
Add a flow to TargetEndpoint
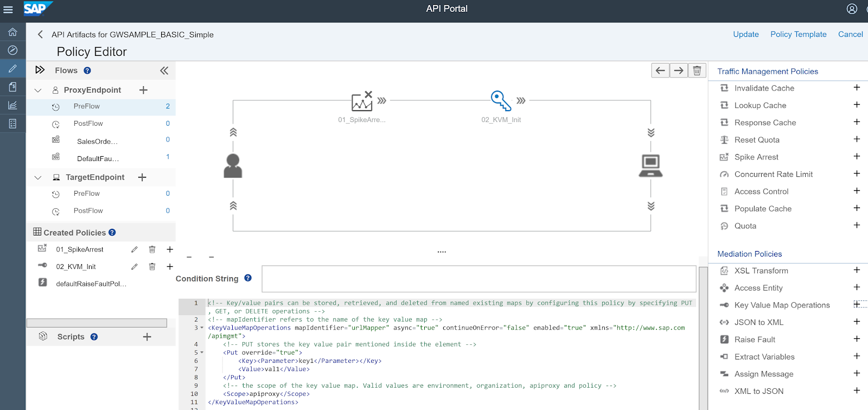coord(142,177)
